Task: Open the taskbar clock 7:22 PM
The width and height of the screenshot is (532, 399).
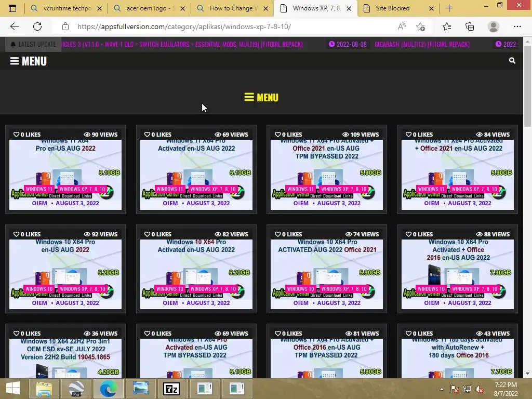Action: pyautogui.click(x=506, y=389)
